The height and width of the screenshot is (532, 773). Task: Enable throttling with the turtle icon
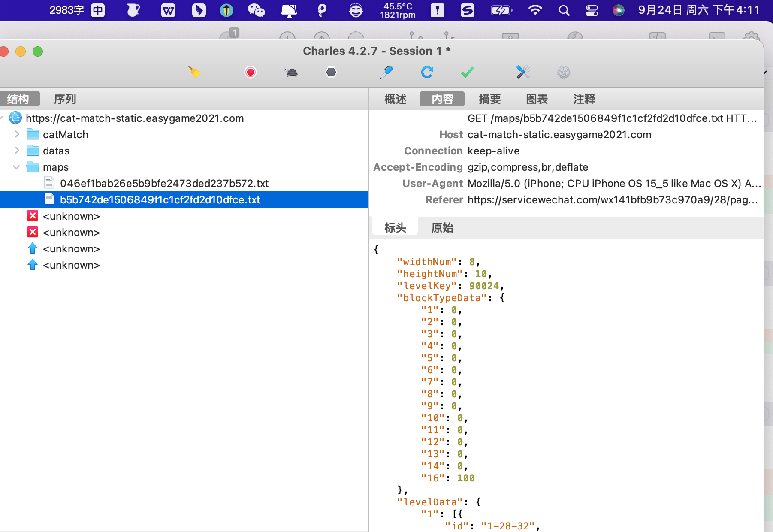pos(290,72)
